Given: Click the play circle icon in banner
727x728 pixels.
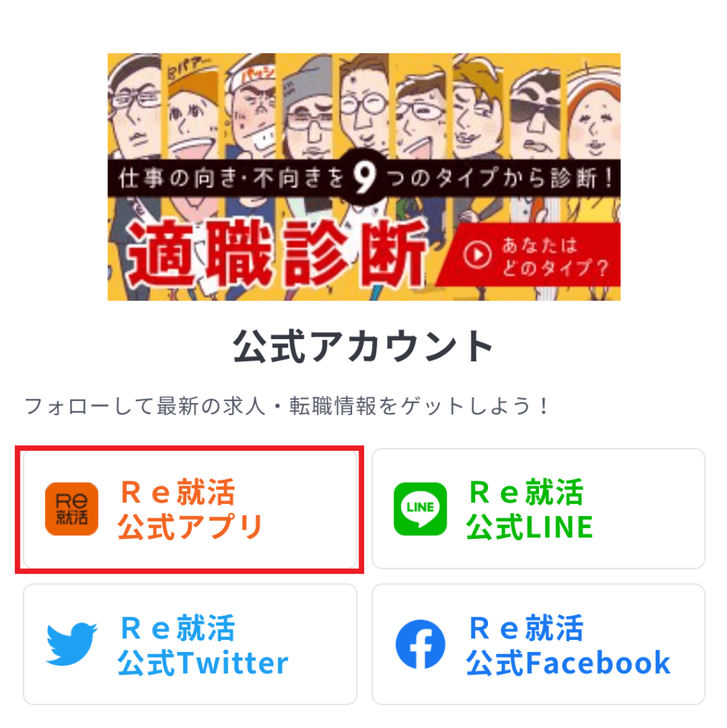Looking at the screenshot, I should click(477, 255).
